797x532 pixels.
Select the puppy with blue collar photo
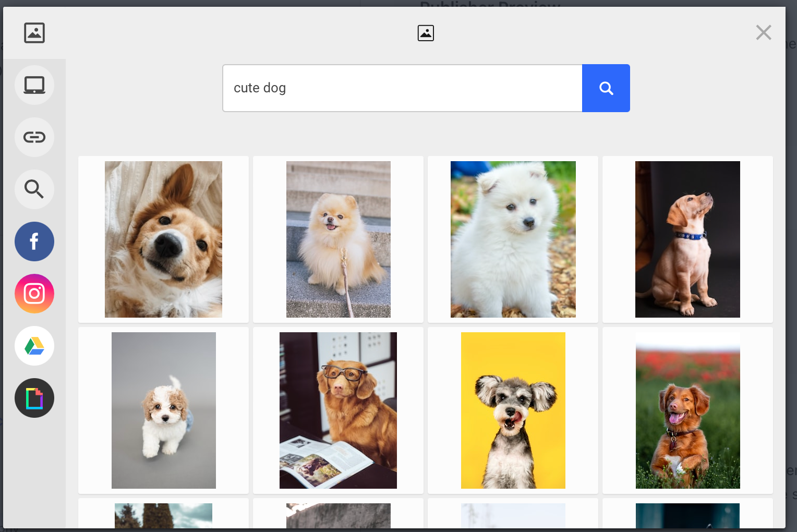(x=687, y=239)
